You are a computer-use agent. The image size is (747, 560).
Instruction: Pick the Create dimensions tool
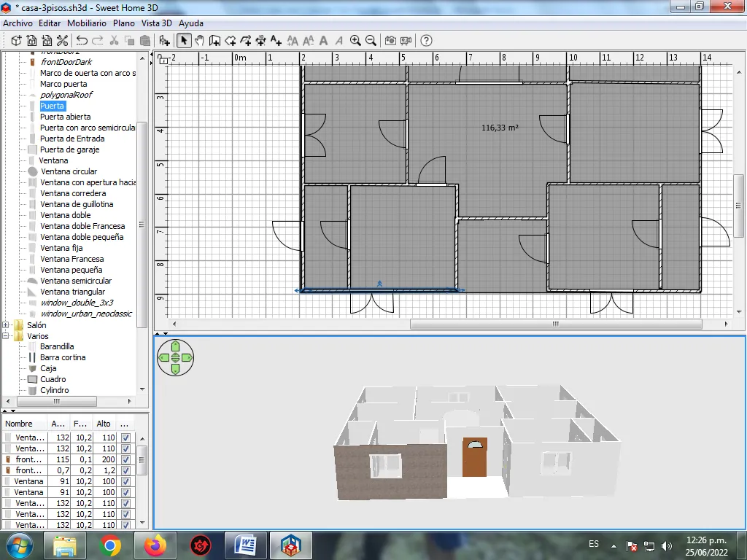tap(260, 41)
